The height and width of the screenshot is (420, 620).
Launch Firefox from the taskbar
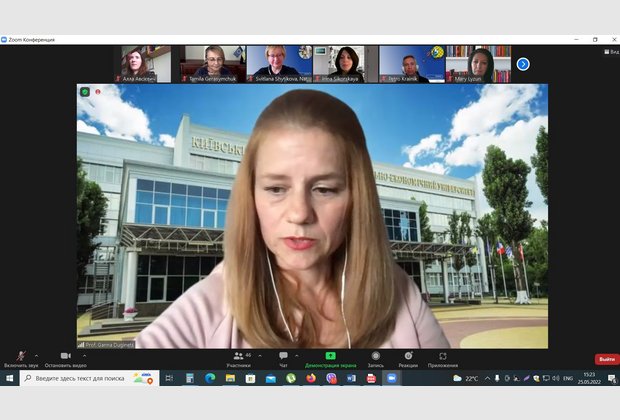(311, 378)
